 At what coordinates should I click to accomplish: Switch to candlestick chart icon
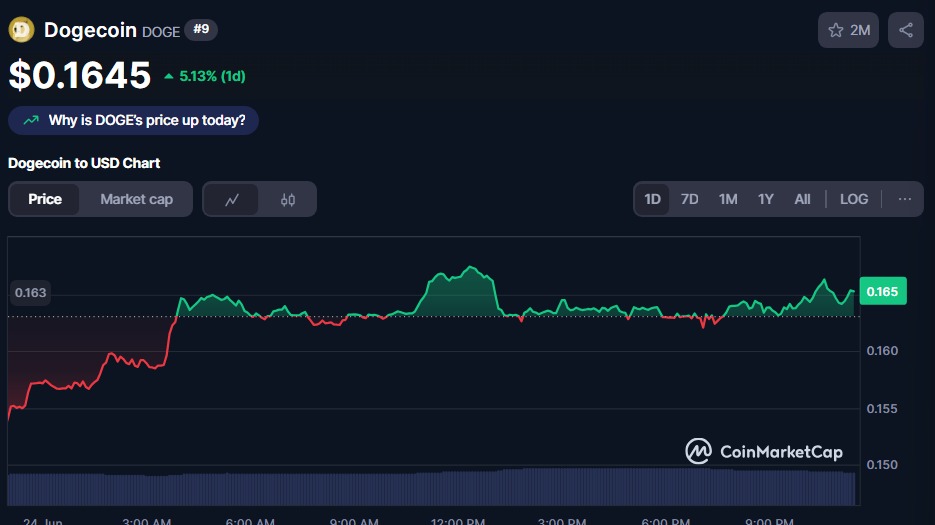pyautogui.click(x=287, y=199)
